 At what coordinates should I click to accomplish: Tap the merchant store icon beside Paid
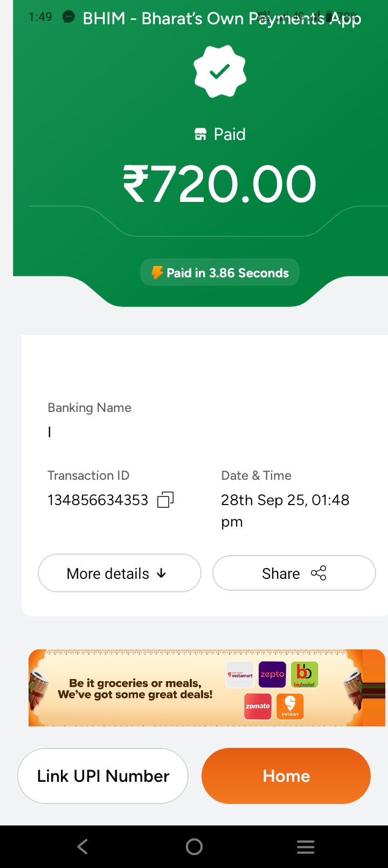[200, 135]
